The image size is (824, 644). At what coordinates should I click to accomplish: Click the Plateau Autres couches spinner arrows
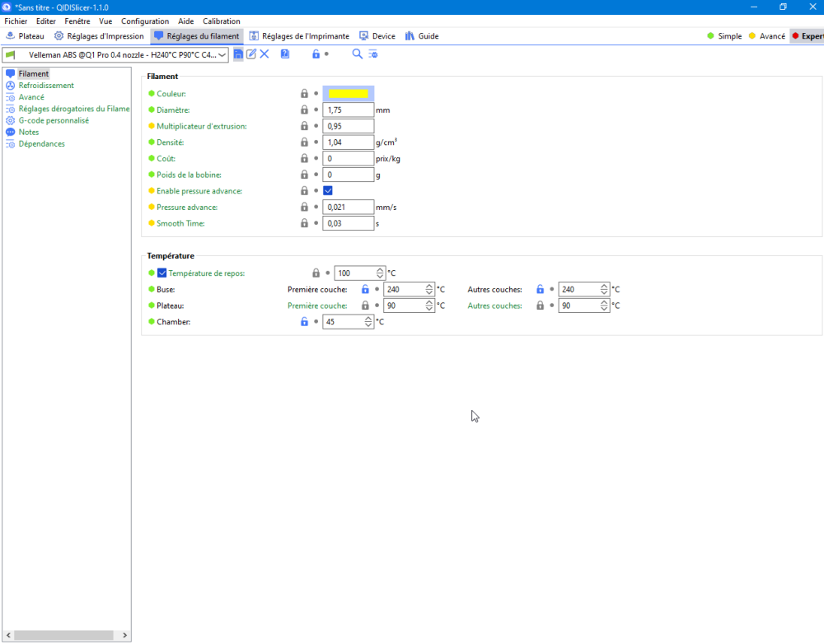tap(604, 306)
